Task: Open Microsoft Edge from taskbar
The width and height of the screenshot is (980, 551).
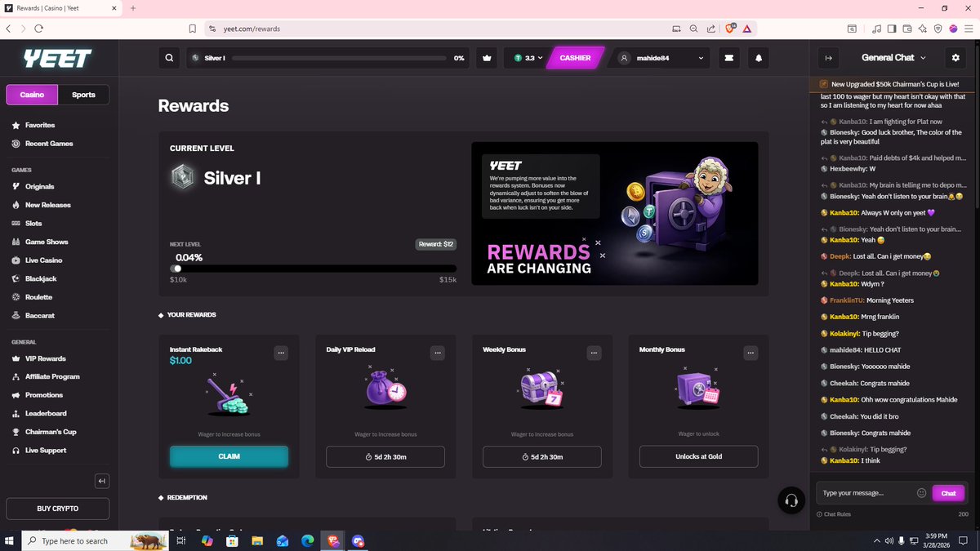Action: click(307, 541)
